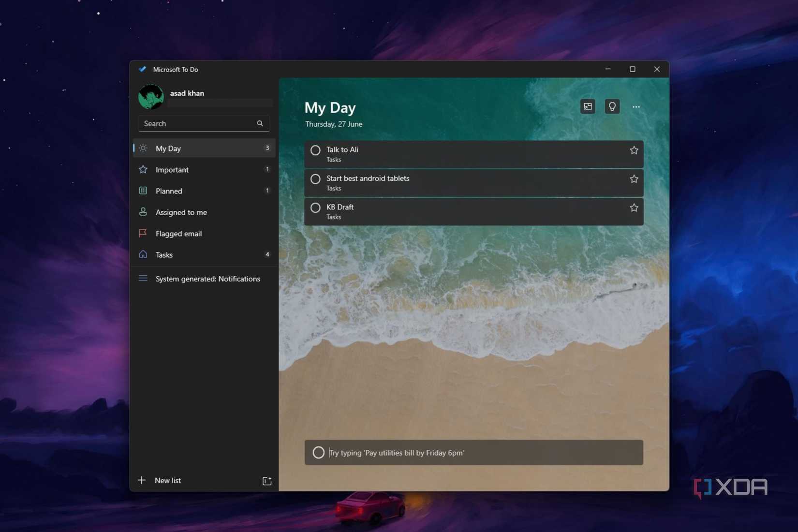The image size is (798, 532).
Task: Click the create new group icon
Action: pos(266,480)
